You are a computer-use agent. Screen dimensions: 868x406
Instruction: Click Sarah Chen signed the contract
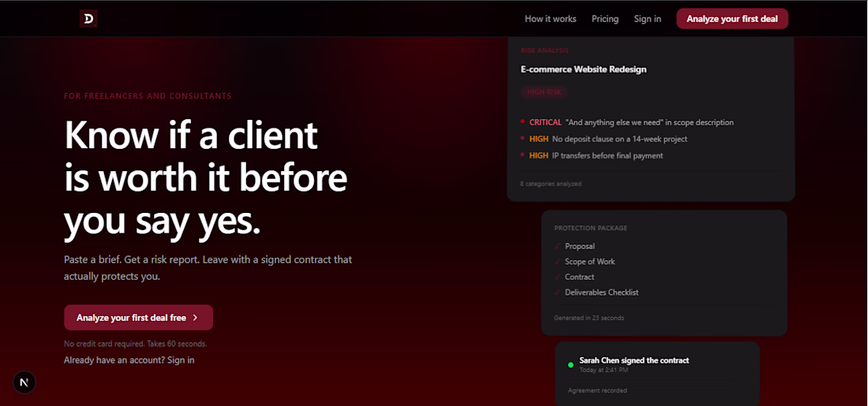pyautogui.click(x=634, y=360)
